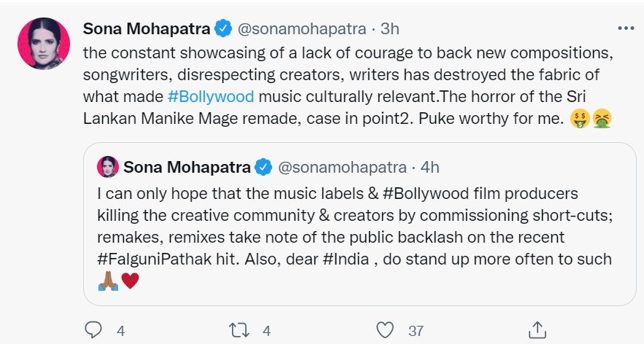Open the three-dot more options menu
Viewport: 644px width, 344px height.
click(626, 28)
